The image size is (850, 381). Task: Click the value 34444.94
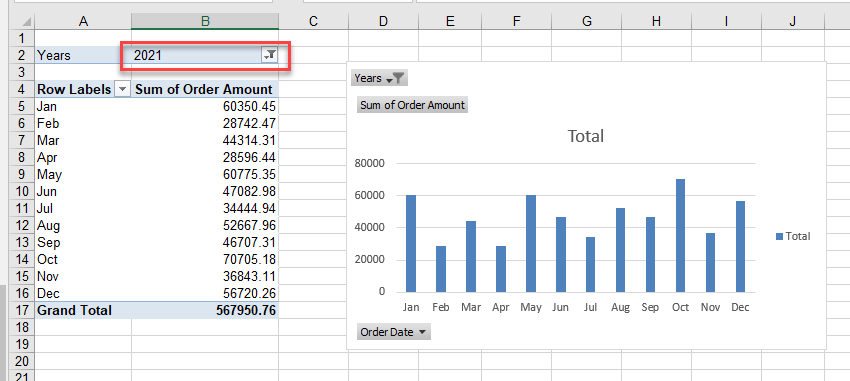(x=249, y=208)
